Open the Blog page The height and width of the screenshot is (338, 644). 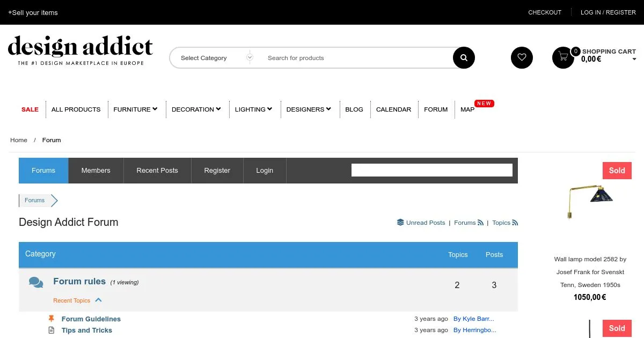click(354, 109)
